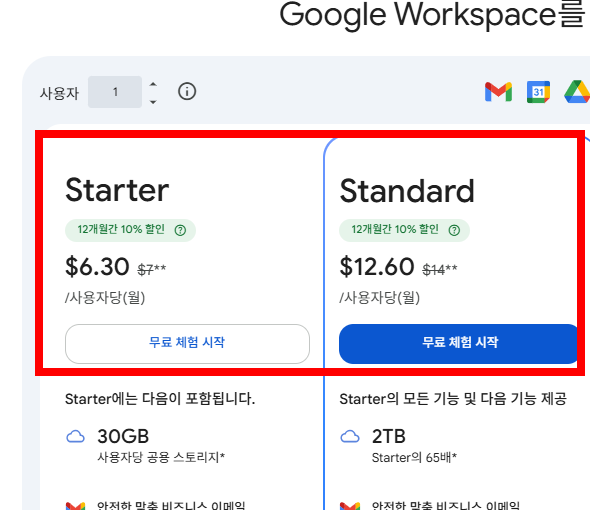
Task: Click the Google Drive icon
Action: tap(577, 91)
